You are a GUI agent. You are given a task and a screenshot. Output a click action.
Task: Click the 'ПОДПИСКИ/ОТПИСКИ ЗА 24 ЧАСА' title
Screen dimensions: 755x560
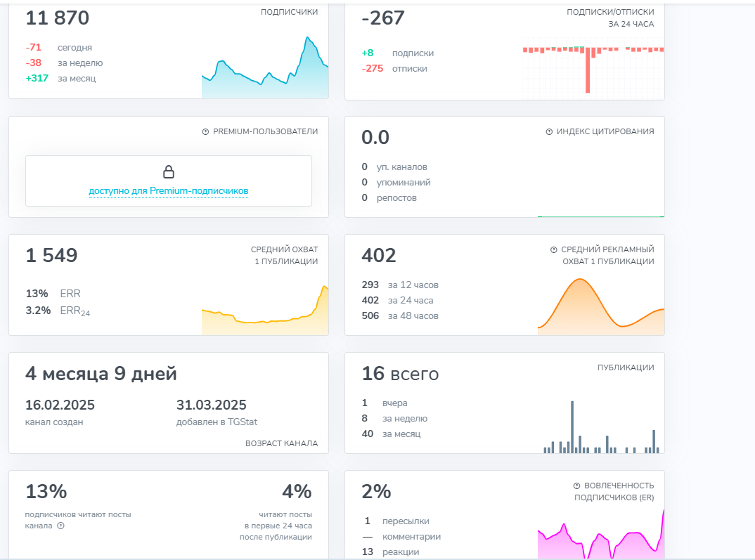610,18
